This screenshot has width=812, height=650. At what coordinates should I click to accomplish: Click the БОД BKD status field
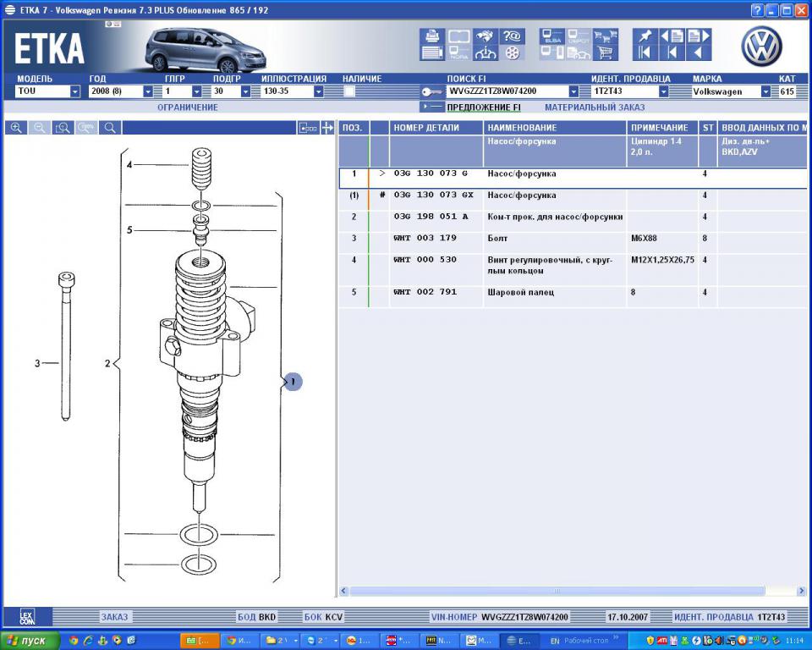[257, 617]
